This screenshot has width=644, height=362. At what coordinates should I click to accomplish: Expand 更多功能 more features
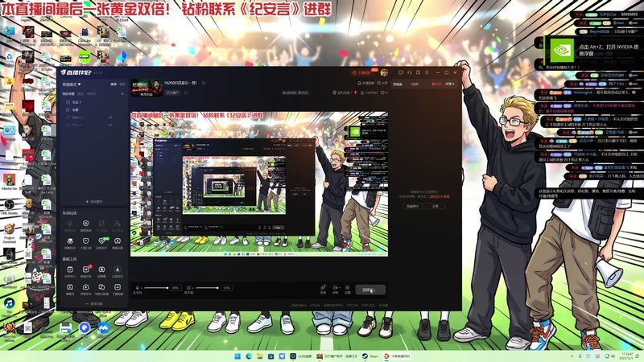(94, 304)
